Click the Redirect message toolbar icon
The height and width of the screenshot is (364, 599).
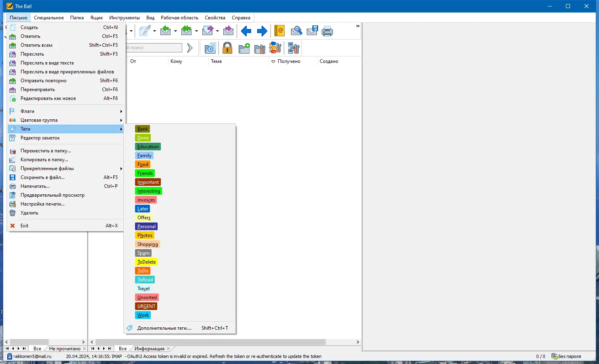(229, 31)
